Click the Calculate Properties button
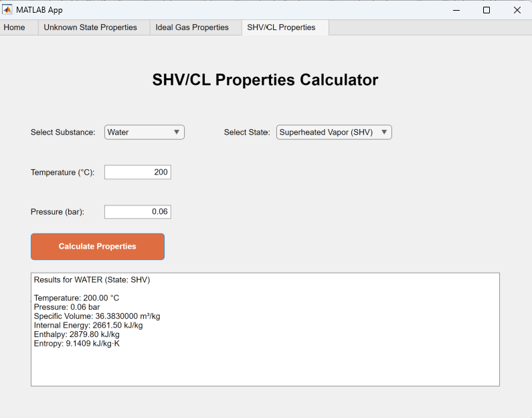The height and width of the screenshot is (418, 532). pos(98,247)
